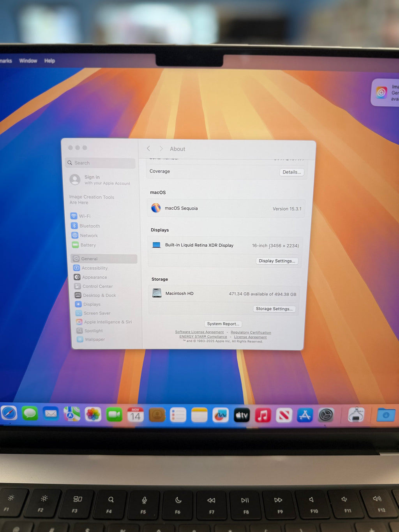Click the forward navigation chevron
The height and width of the screenshot is (532, 399).
click(x=161, y=149)
